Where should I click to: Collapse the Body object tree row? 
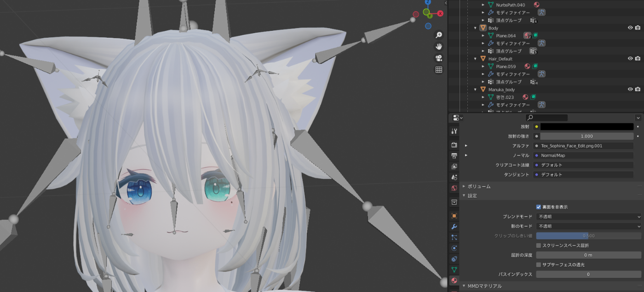tap(475, 28)
